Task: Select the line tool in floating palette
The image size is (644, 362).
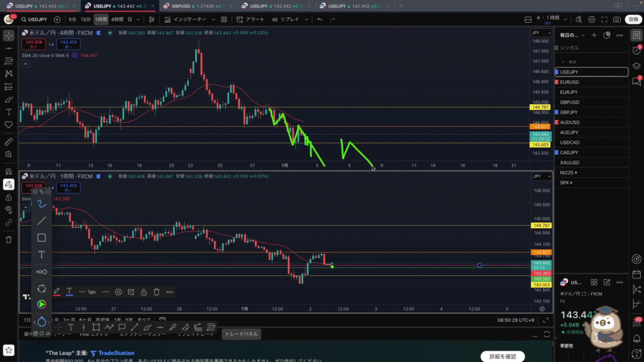Action: [x=42, y=221]
